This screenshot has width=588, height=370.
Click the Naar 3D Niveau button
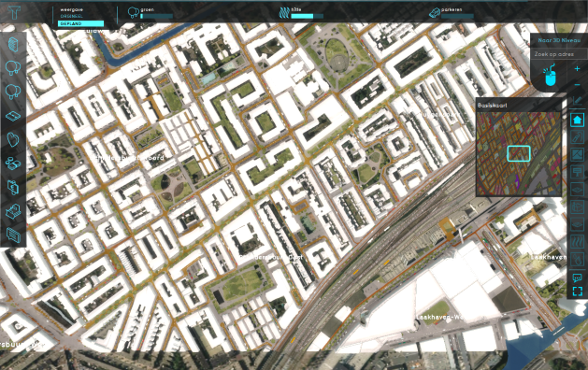click(558, 40)
